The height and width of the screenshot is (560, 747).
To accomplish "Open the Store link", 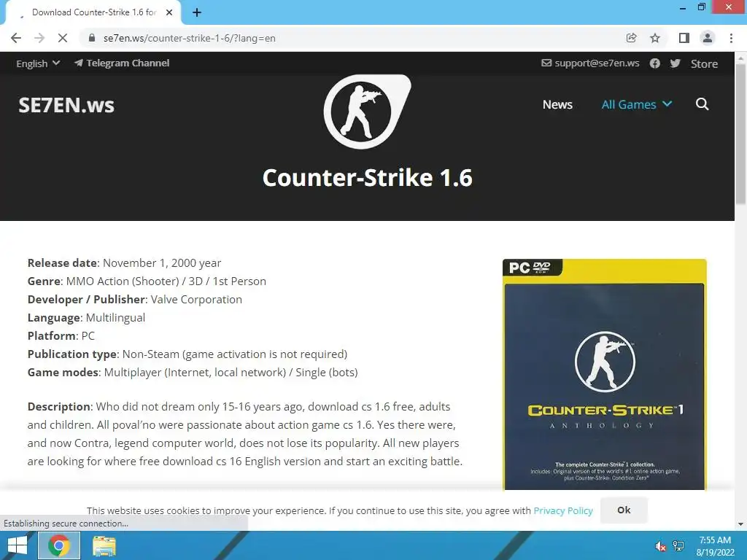I will pos(704,64).
